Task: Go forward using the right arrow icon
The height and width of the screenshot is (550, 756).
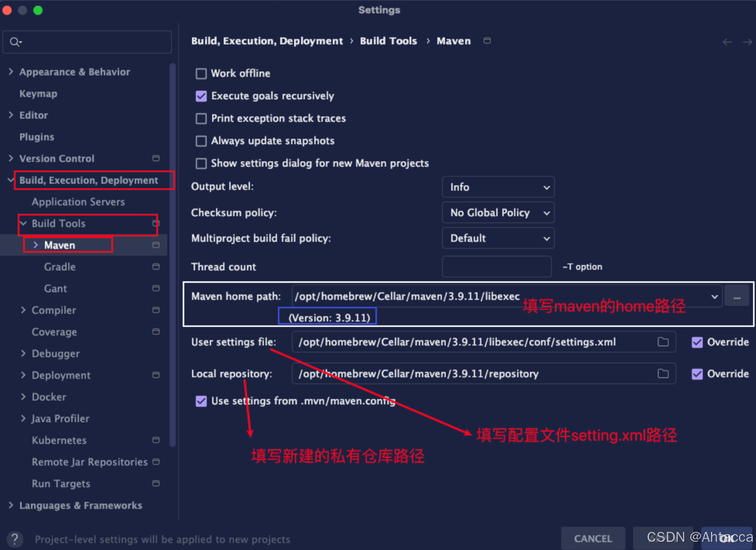Action: click(747, 42)
